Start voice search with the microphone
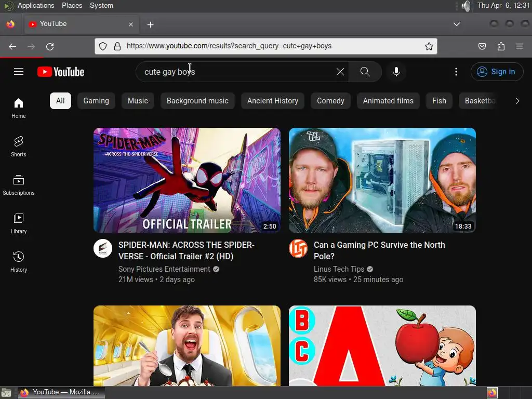Viewport: 532px width, 399px height. coord(396,72)
